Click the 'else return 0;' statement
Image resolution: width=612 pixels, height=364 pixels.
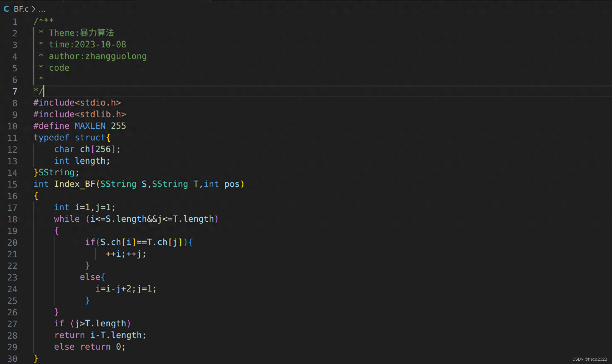(x=89, y=347)
